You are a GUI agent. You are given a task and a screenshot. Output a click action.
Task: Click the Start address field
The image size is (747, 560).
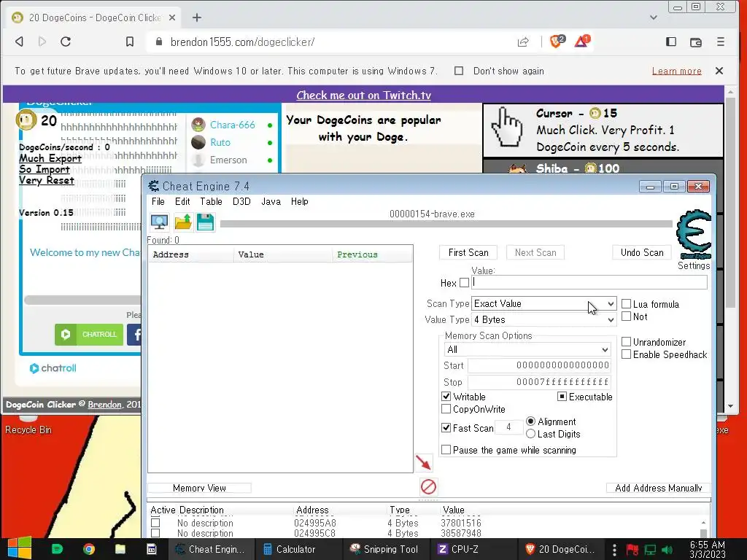tap(540, 365)
